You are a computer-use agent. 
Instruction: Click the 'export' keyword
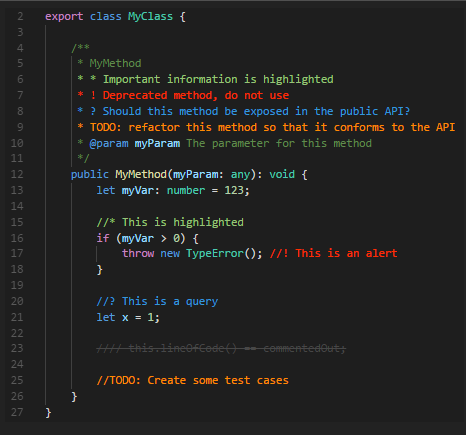tap(64, 17)
